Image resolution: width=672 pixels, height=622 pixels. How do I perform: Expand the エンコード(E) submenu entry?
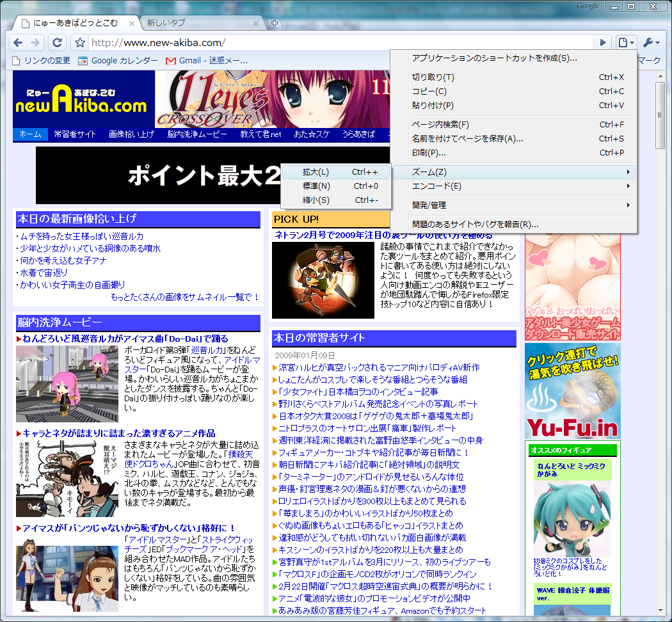[513, 186]
